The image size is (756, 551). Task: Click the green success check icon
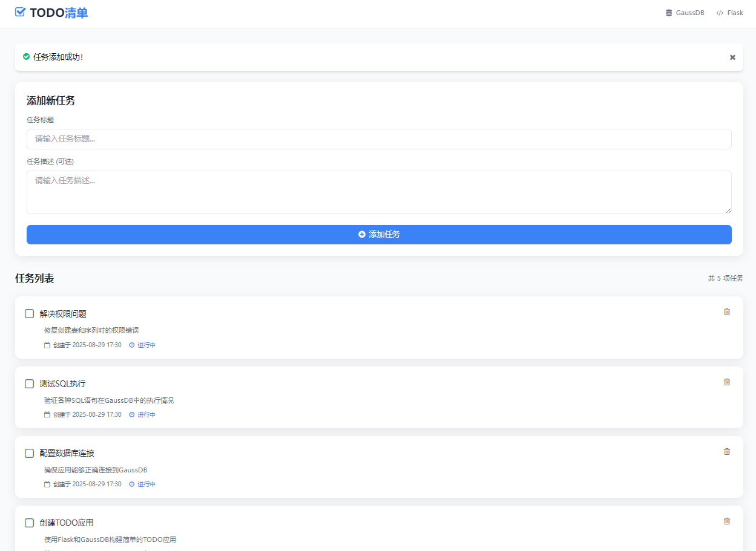coord(26,57)
